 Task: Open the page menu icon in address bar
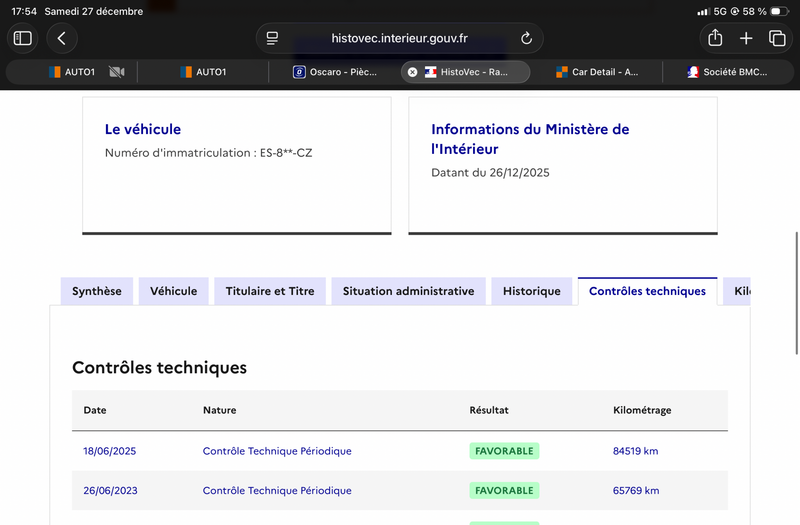click(272, 38)
